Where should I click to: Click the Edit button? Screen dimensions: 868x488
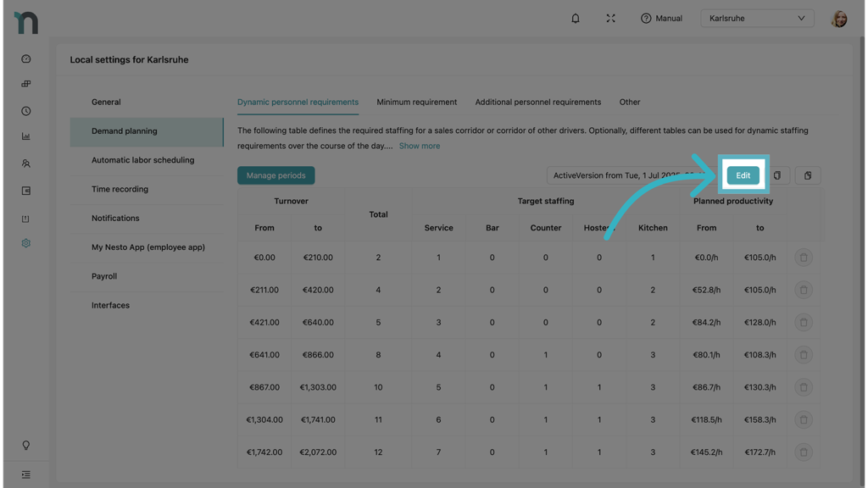point(743,175)
